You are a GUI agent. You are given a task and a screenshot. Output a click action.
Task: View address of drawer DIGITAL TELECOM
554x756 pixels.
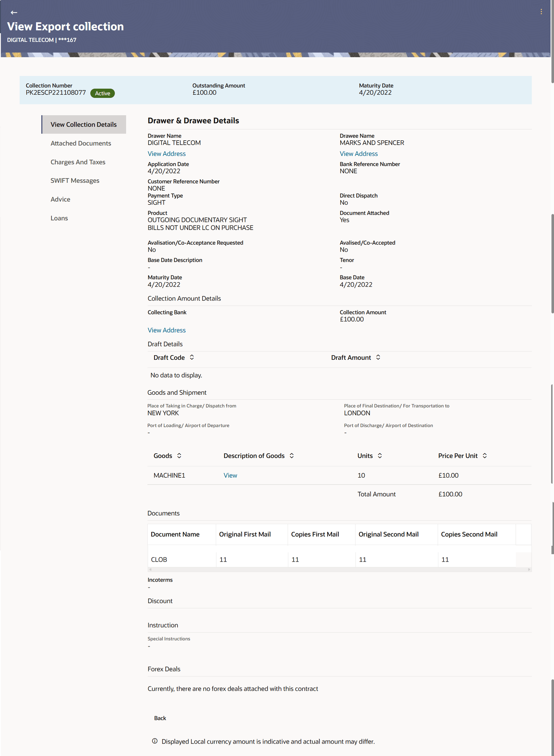tap(166, 154)
